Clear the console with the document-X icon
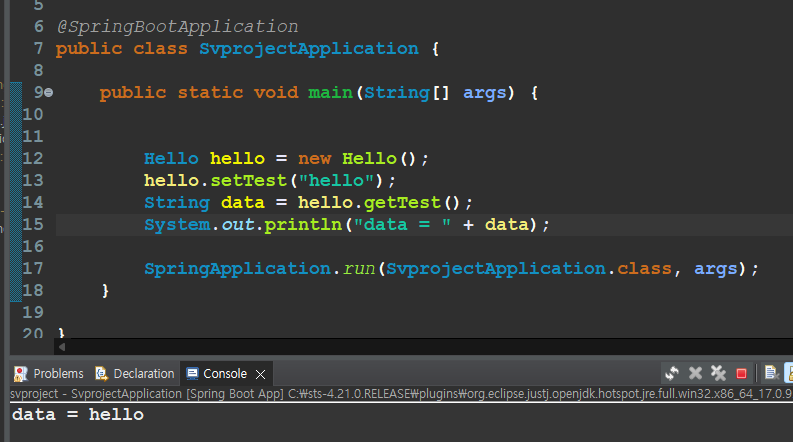The image size is (793, 442). tap(771, 373)
